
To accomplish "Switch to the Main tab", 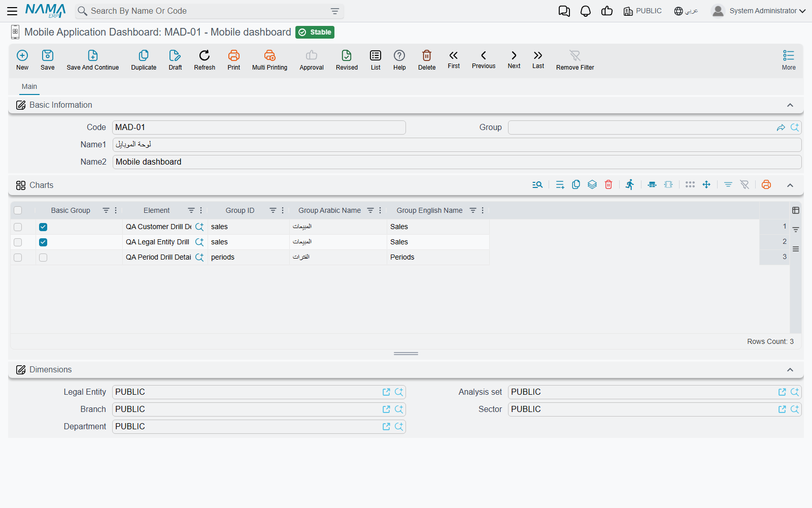I will [29, 87].
